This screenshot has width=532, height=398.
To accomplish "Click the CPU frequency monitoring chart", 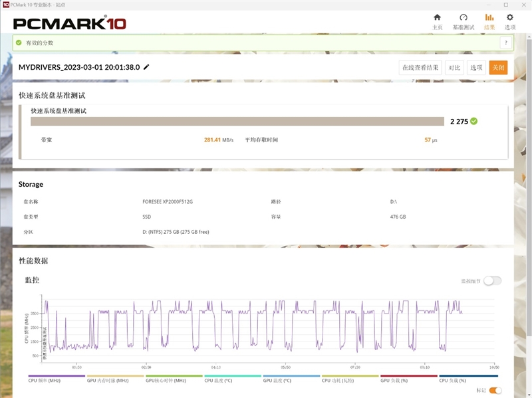I will click(268, 329).
